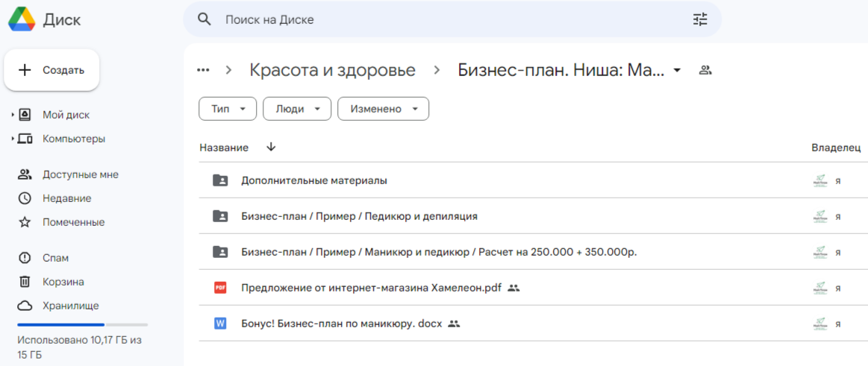Open the 'Спам' section
Viewport: 868px width, 366px height.
click(x=55, y=258)
